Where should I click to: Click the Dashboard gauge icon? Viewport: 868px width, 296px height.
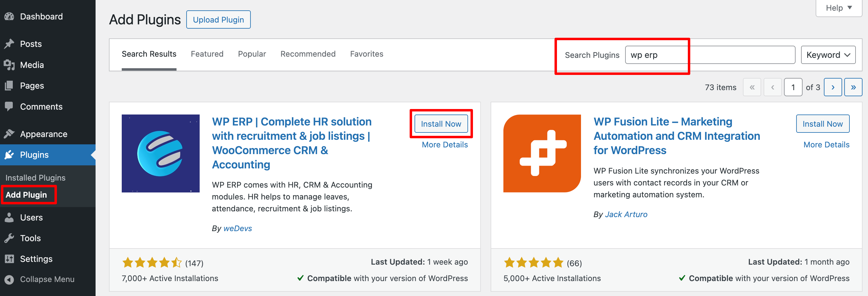click(9, 16)
